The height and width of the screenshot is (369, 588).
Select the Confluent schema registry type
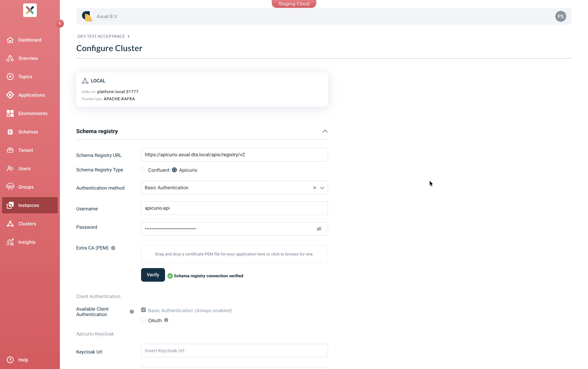(x=143, y=170)
